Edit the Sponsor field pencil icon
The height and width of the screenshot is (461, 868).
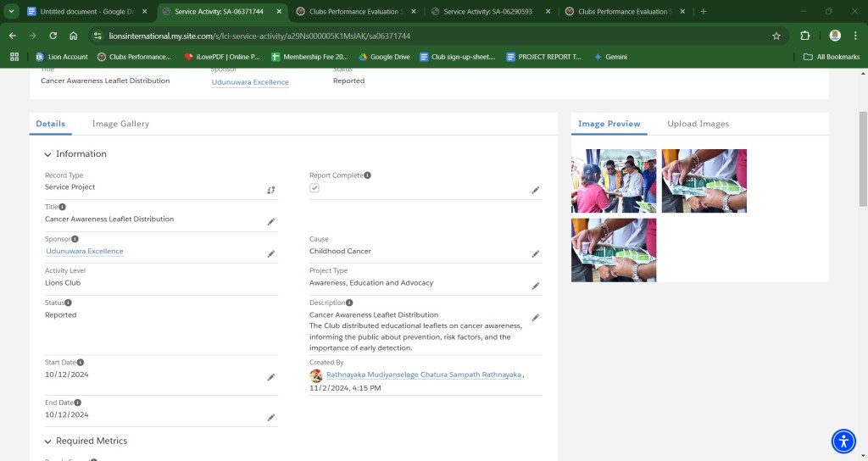click(270, 254)
